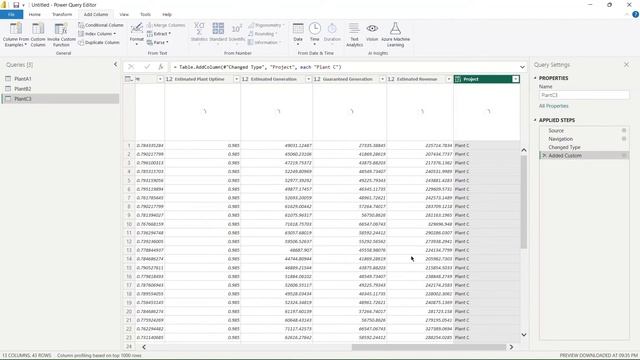Open Extract dropdown
Image resolution: width=640 pixels, height=360 pixels.
click(x=159, y=34)
